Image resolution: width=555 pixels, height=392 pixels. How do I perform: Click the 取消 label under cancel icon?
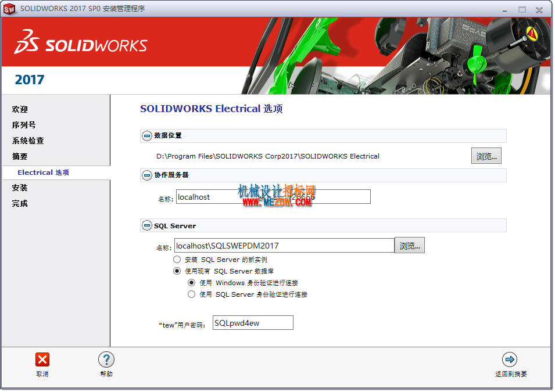click(42, 375)
